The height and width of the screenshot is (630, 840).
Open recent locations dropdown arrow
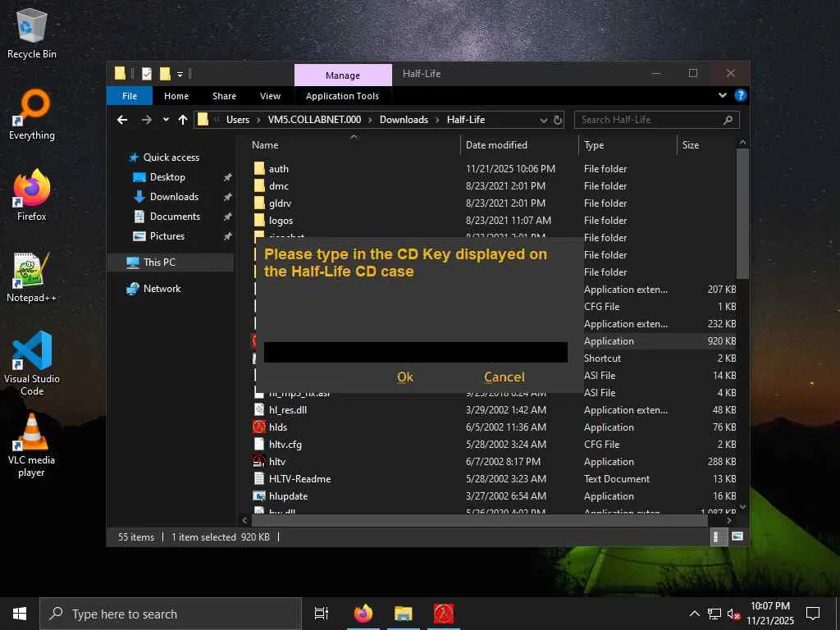point(166,120)
